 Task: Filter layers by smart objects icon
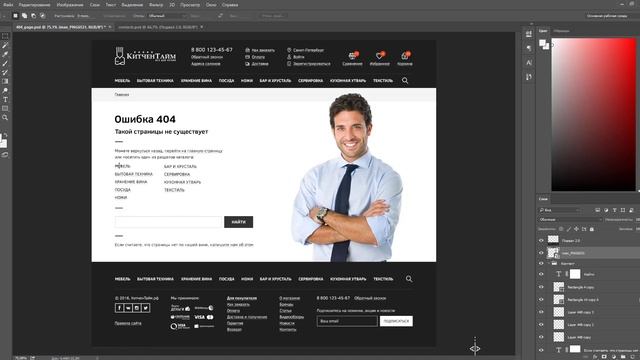(631, 210)
